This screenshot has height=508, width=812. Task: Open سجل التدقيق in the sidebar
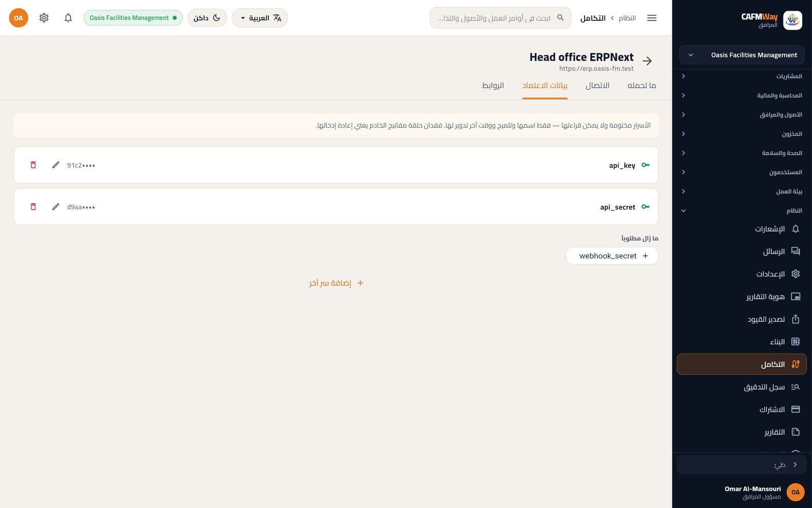tap(742, 387)
